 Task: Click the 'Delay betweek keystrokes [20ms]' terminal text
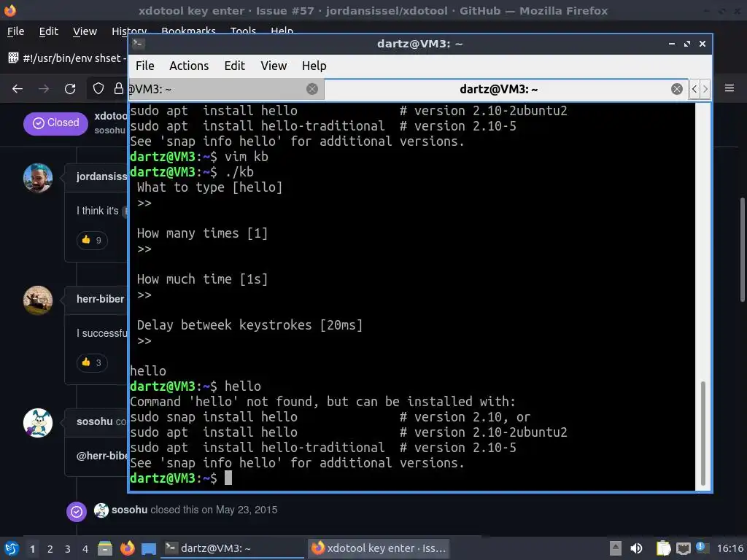[x=249, y=325]
